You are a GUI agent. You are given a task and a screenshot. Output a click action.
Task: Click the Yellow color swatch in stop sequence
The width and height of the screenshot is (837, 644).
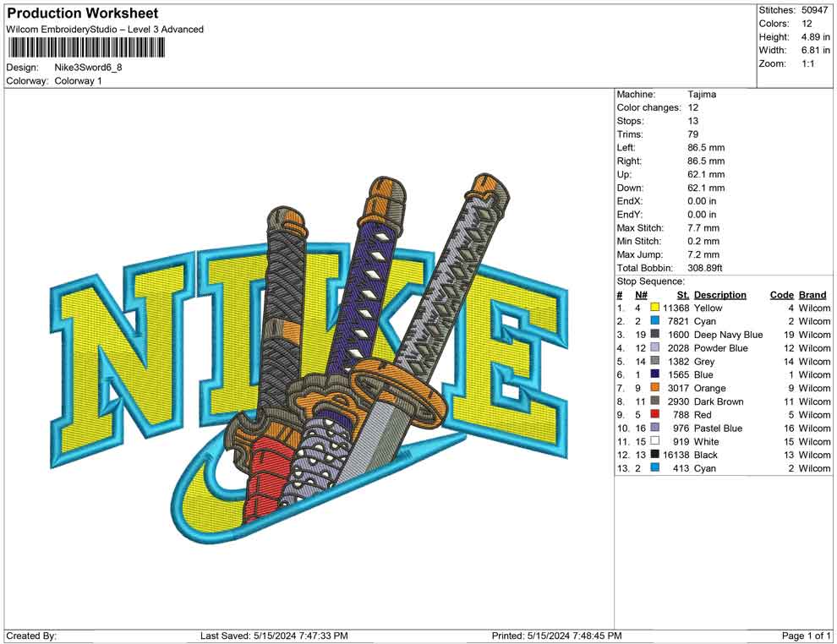pos(655,308)
